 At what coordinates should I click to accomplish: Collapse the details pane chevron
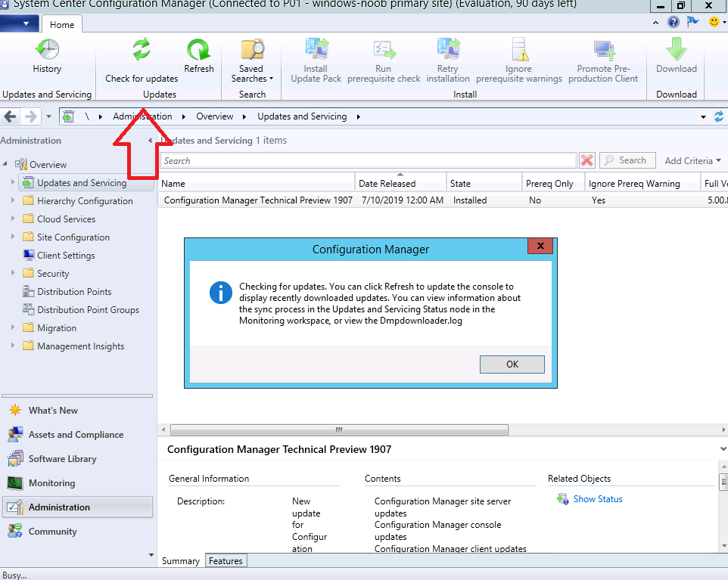coord(723,448)
